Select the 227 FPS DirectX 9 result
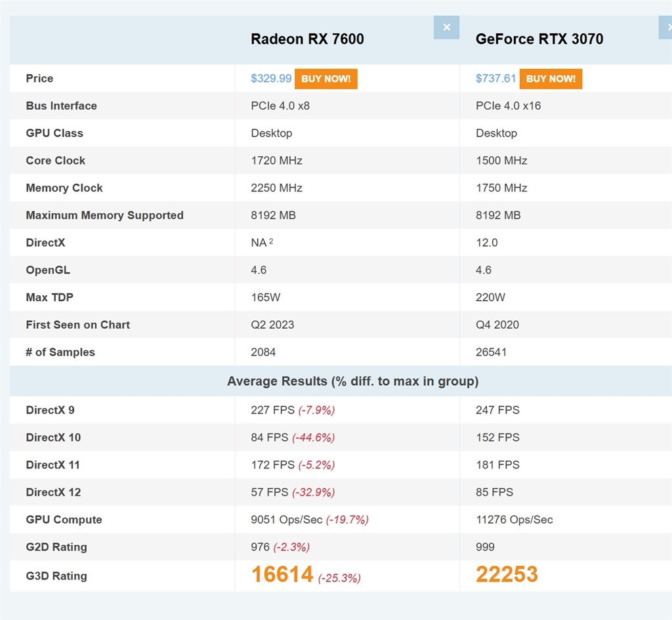 tap(273, 410)
